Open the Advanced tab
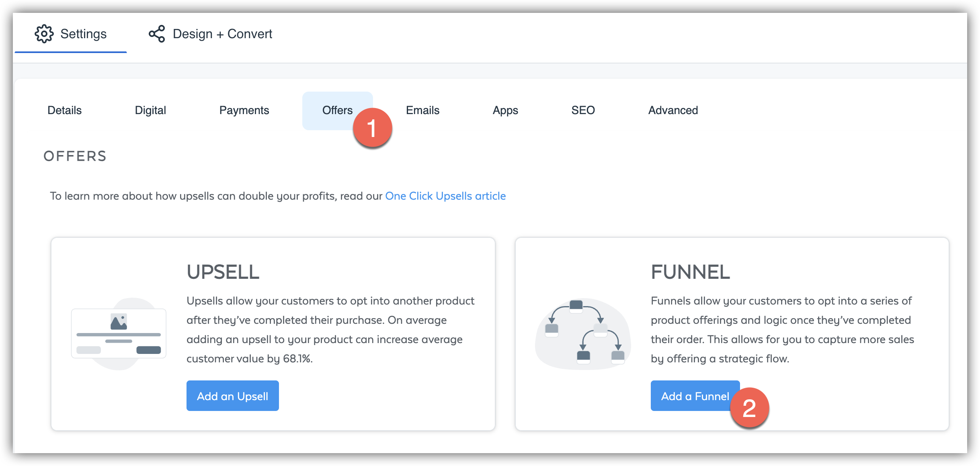This screenshot has height=466, width=980. (x=673, y=110)
